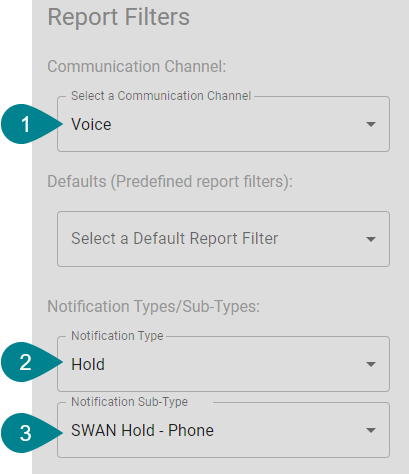
Task: Click the selected Hold notification type value
Action: pyautogui.click(x=88, y=364)
